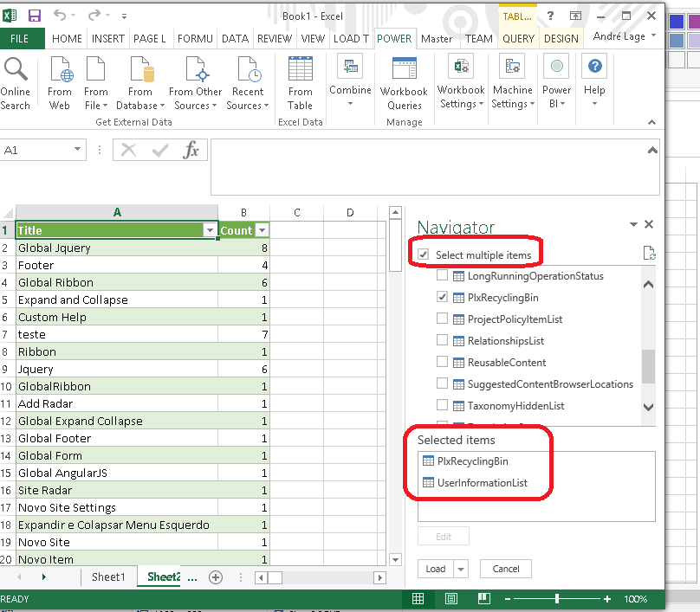Check the SuggestedContentBrowserLocations checkbox

coord(442,383)
